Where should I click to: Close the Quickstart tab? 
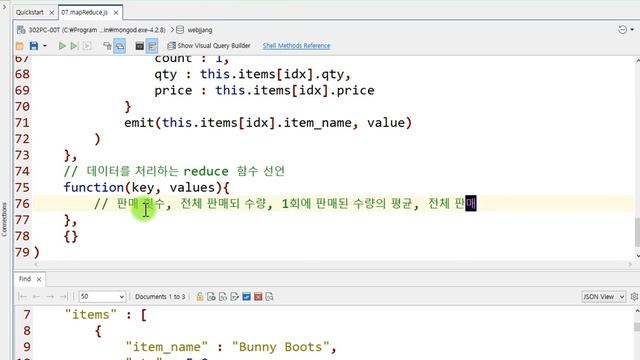click(51, 13)
